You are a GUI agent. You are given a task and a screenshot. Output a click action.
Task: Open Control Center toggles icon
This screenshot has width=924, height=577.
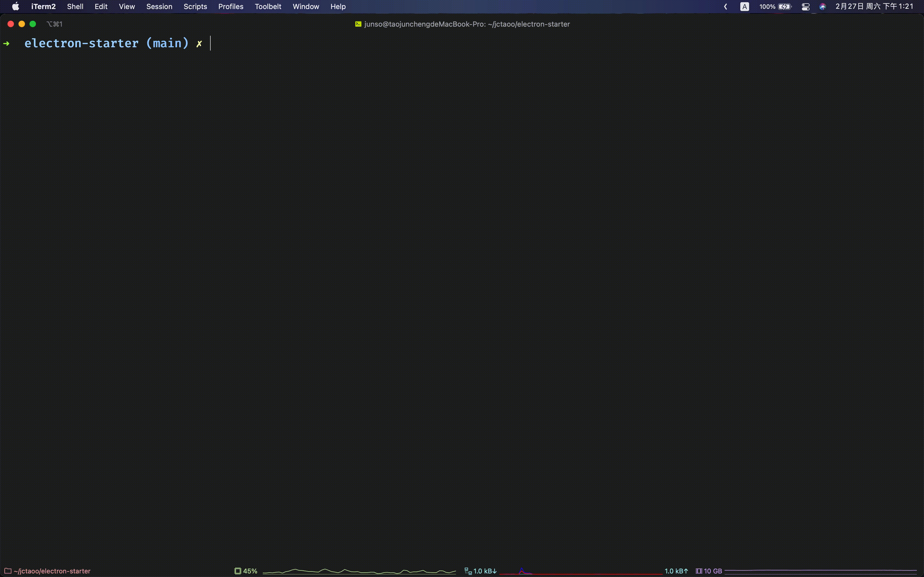click(805, 7)
